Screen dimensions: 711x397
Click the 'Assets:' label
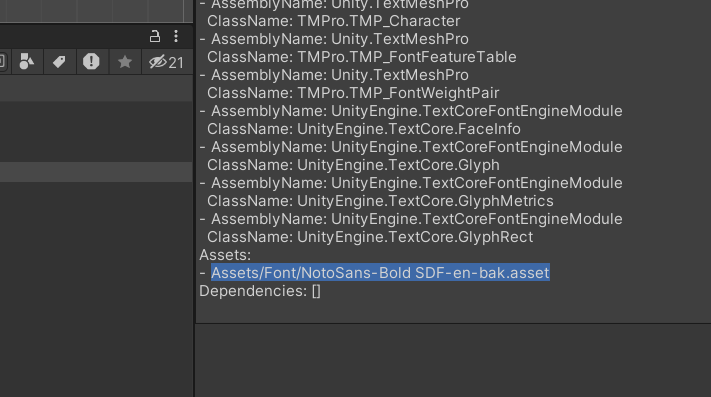225,255
